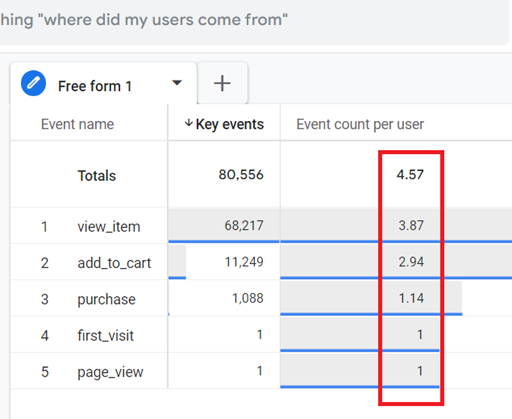Click purchase key events value 1,088

point(248,298)
